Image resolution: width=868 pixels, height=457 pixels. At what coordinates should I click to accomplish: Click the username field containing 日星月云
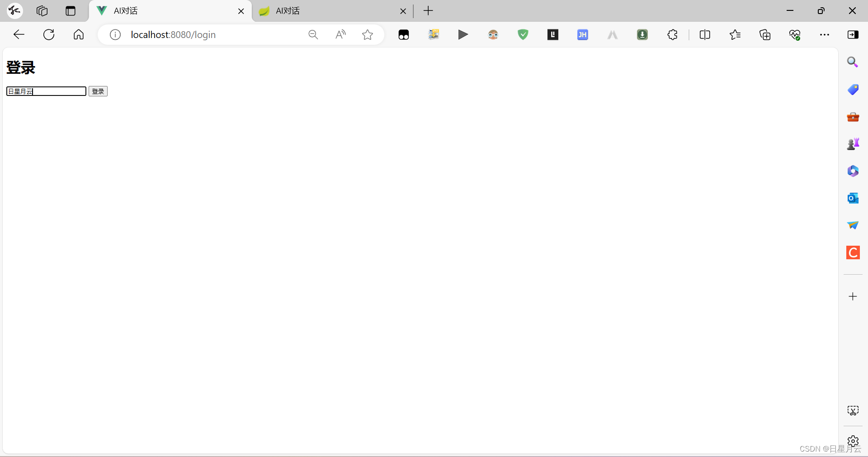(x=46, y=91)
